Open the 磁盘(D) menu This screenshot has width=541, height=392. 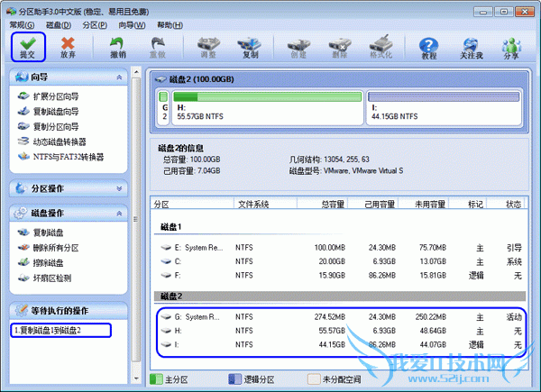click(x=59, y=25)
